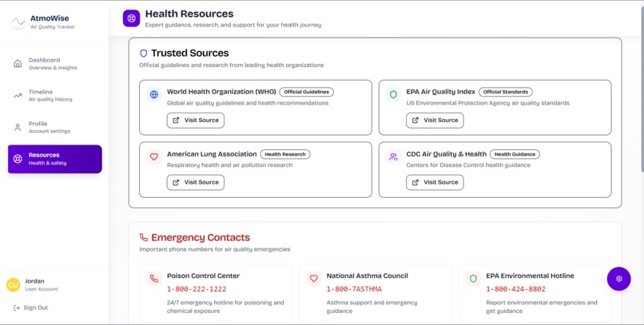Visit Source for World Health Organization

[196, 121]
